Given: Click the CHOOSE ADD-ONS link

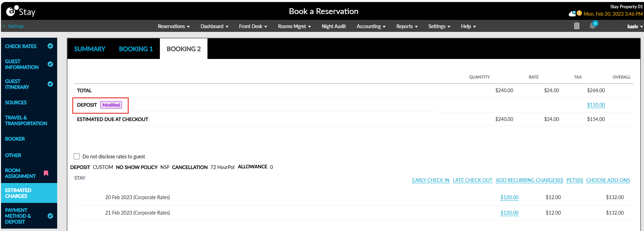Looking at the screenshot, I should 608,180.
